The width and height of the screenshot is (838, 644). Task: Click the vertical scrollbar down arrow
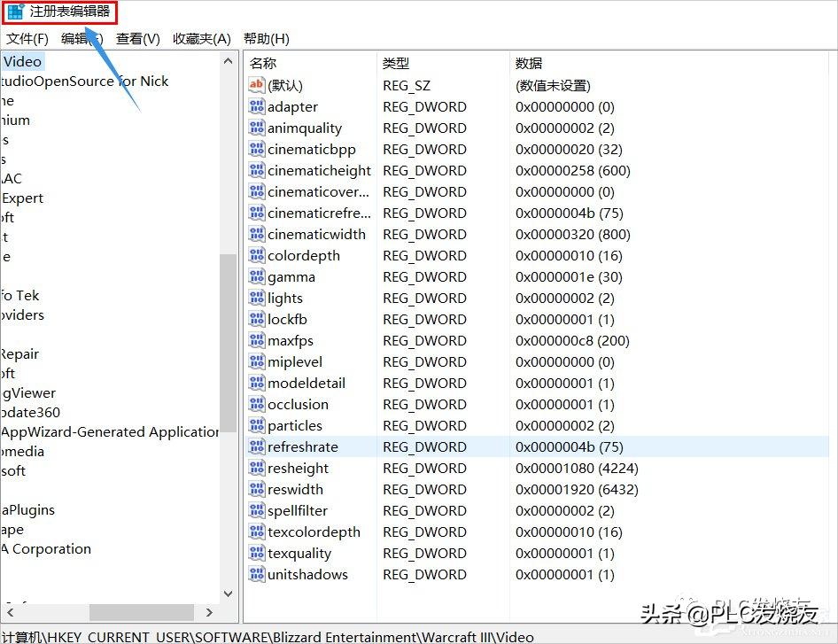(x=228, y=594)
